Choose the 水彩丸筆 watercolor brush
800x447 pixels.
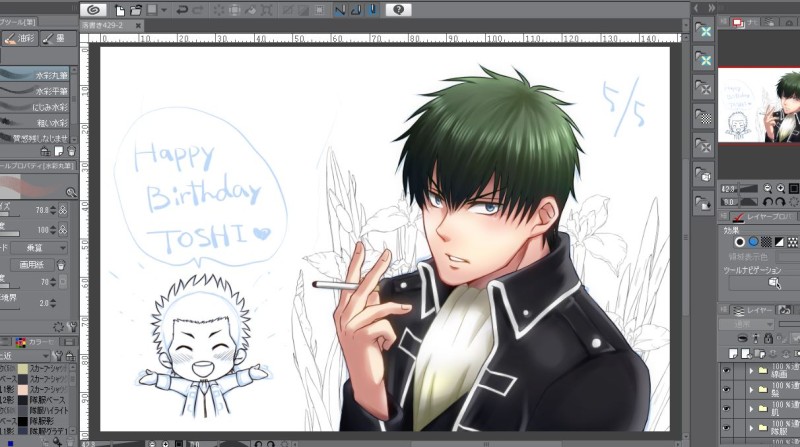coord(35,75)
